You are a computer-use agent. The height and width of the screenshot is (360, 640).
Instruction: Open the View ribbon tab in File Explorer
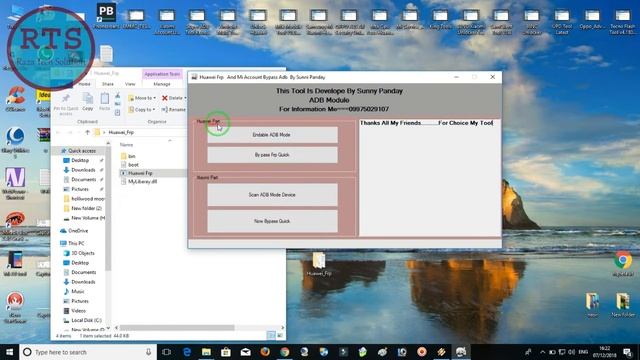(x=130, y=84)
